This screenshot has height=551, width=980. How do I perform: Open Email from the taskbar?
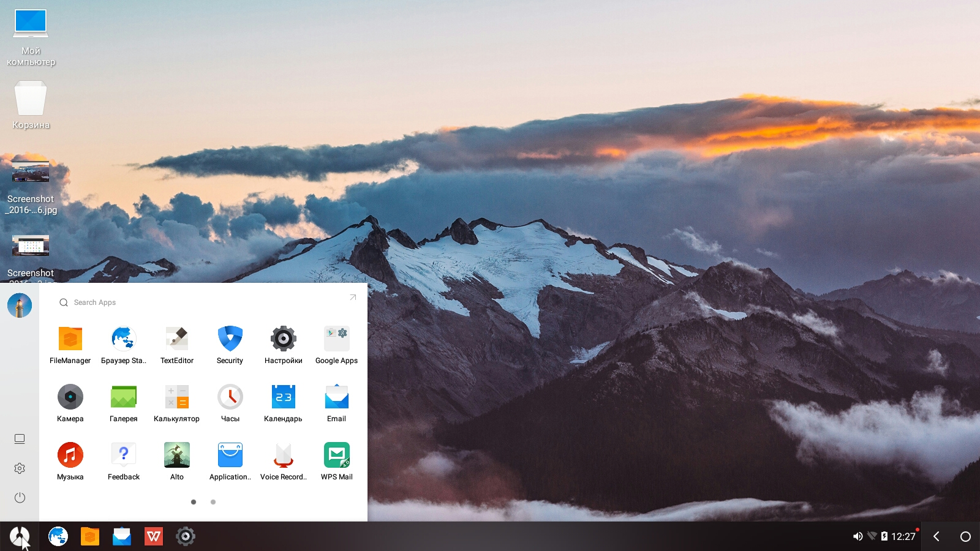[x=122, y=536]
